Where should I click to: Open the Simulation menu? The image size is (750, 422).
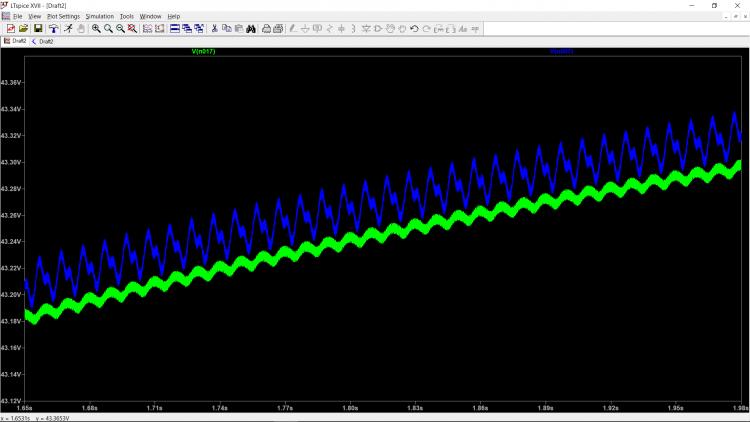point(99,17)
